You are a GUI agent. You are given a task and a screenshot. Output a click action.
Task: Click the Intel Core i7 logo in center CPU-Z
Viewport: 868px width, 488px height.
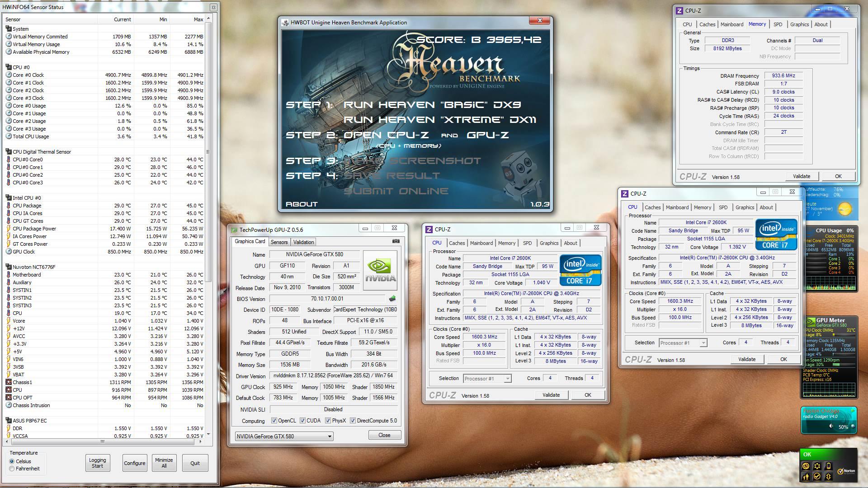580,270
